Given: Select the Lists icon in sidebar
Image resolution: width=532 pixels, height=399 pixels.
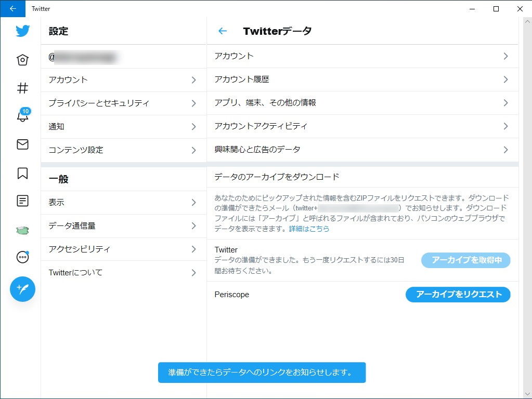Looking at the screenshot, I should point(22,202).
